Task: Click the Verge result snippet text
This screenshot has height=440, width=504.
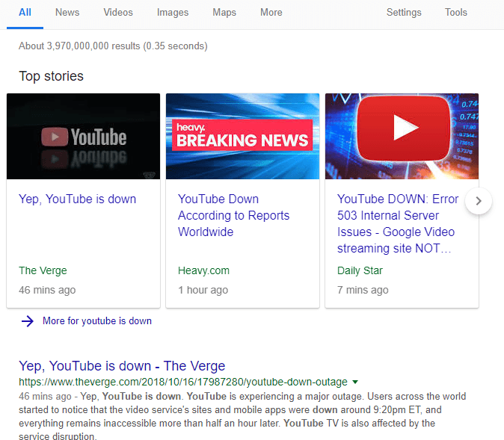Action: click(242, 416)
